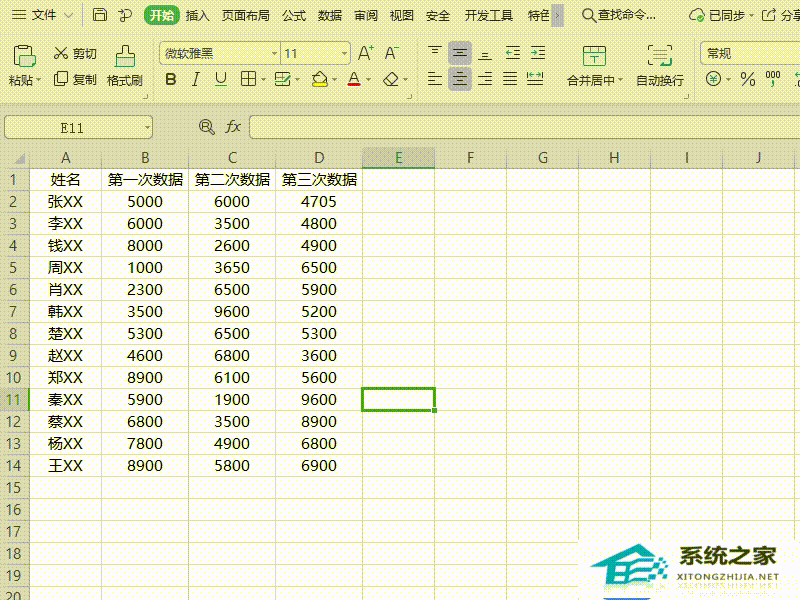
Task: Open the File (文件) menu
Action: coord(43,15)
